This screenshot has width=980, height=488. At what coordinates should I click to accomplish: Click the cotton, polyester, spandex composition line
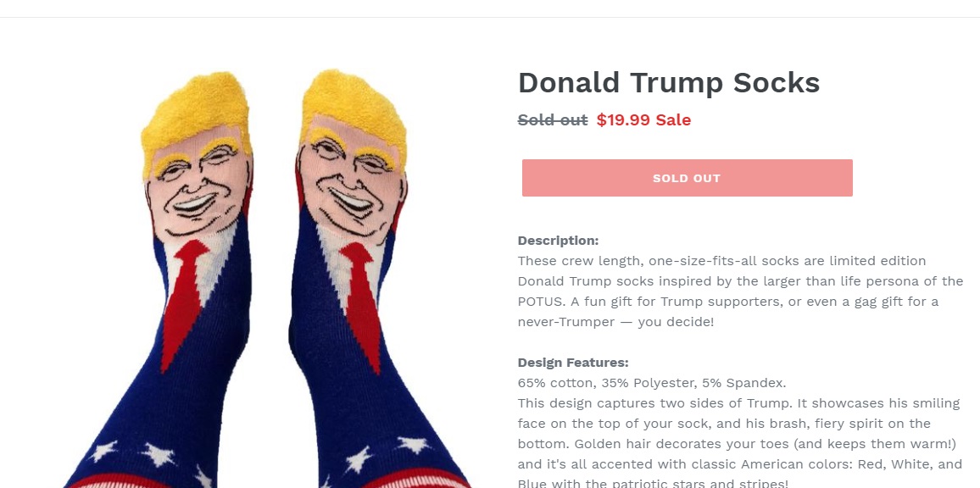pos(652,382)
